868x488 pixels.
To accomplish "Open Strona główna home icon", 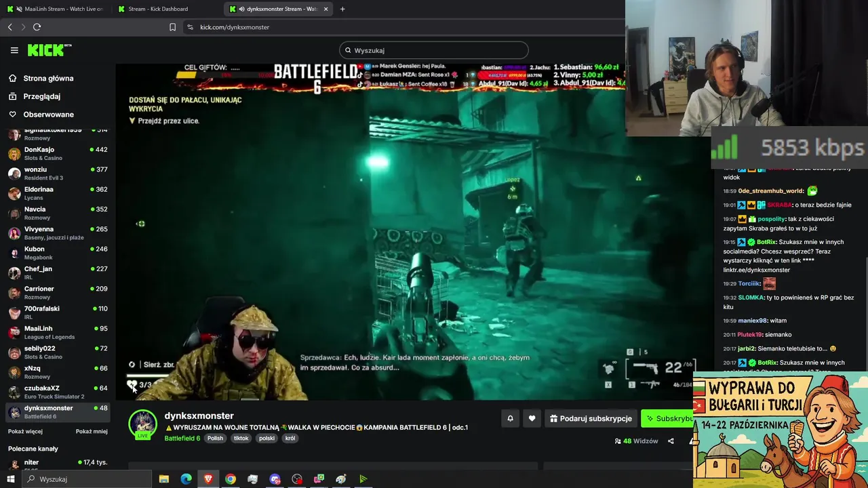I will pyautogui.click(x=12, y=78).
